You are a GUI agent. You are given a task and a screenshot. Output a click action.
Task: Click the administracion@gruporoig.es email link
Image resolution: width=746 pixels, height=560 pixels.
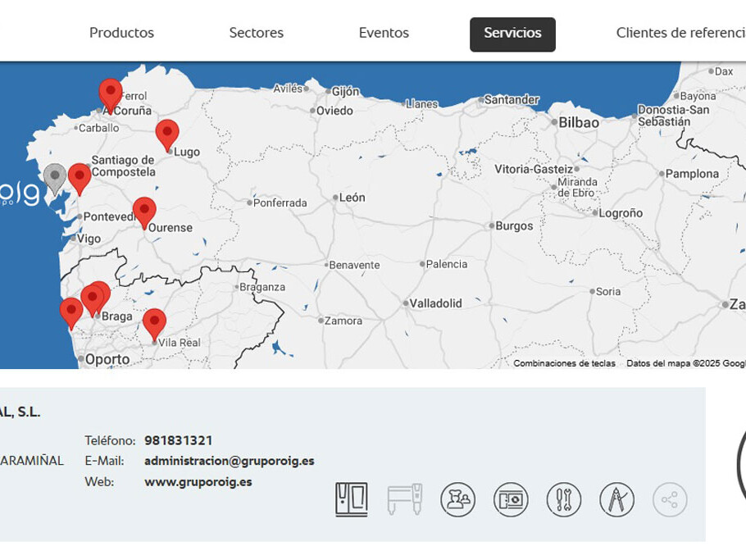pos(229,461)
